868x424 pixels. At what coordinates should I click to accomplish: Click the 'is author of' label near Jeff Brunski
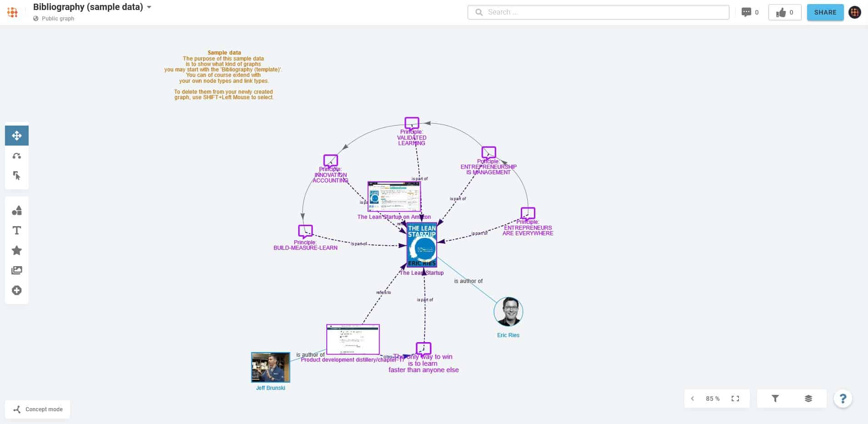point(310,355)
